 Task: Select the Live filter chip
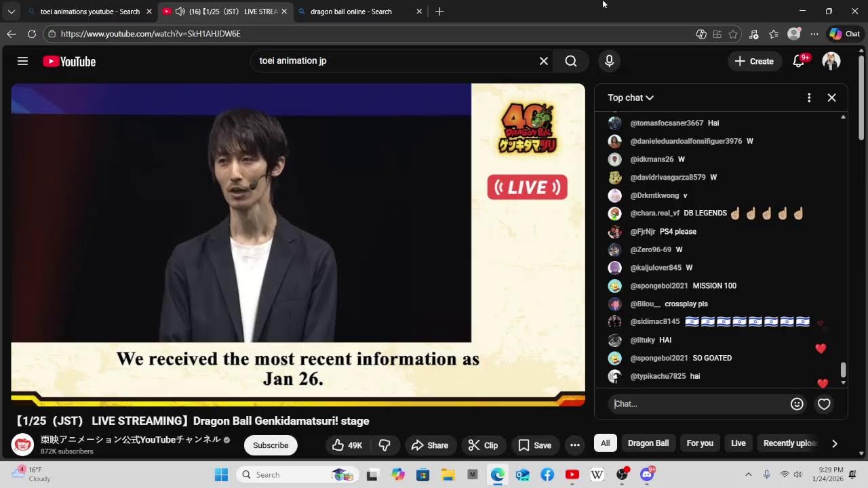(x=738, y=443)
